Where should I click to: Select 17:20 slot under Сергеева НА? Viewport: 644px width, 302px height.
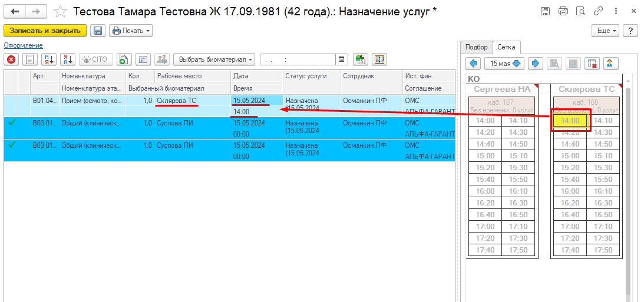coord(486,238)
